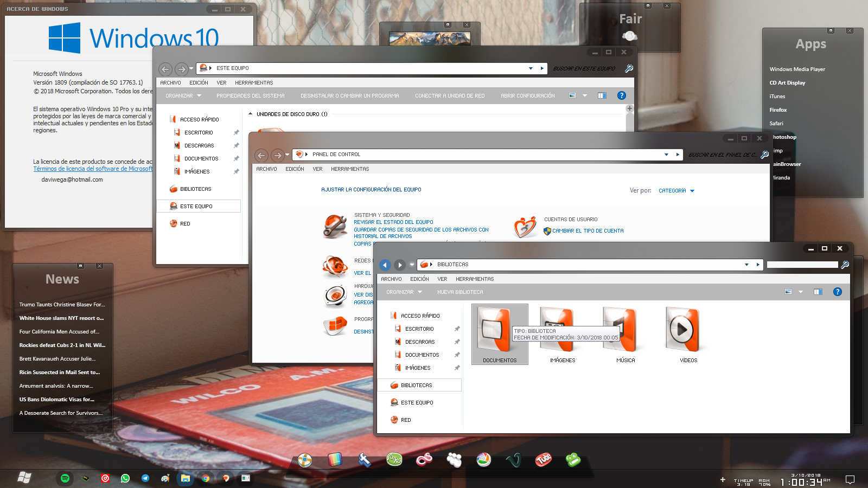
Task: Open WhatsApp from the taskbar
Action: pos(125,478)
